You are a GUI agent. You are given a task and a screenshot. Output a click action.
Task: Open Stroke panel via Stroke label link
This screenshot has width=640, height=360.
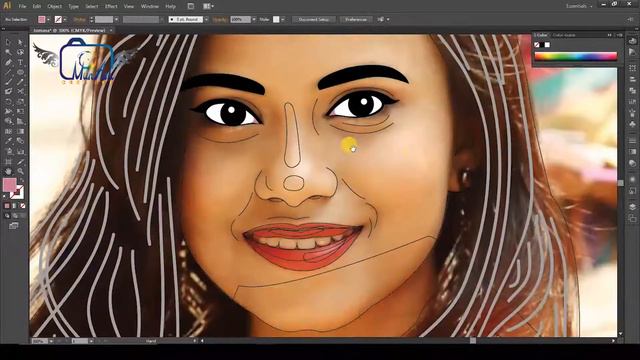79,19
